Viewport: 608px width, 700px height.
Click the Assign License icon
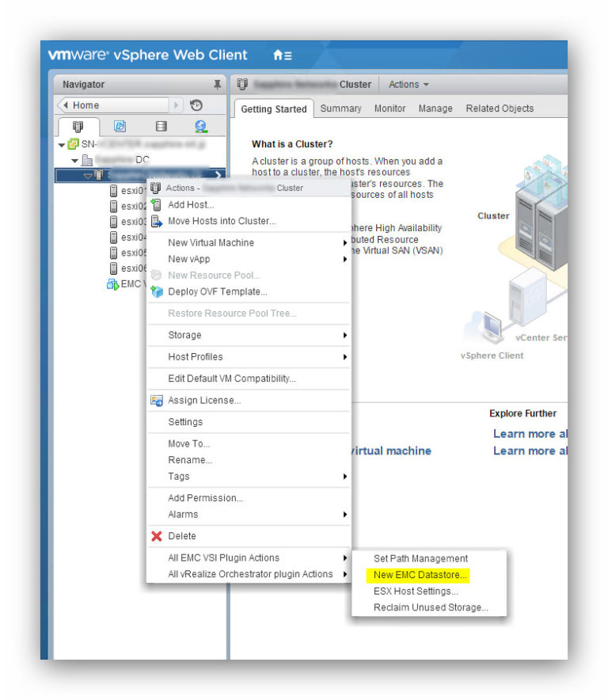pyautogui.click(x=157, y=401)
